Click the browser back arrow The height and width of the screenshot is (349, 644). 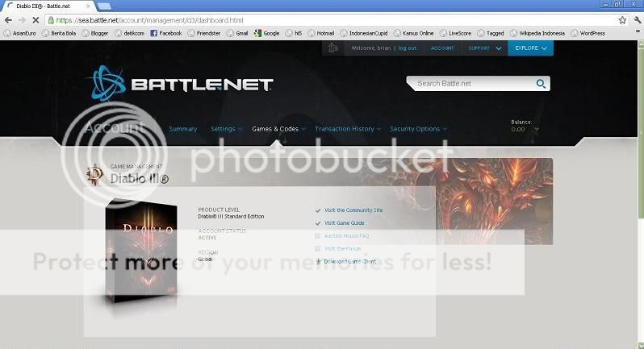[8, 20]
